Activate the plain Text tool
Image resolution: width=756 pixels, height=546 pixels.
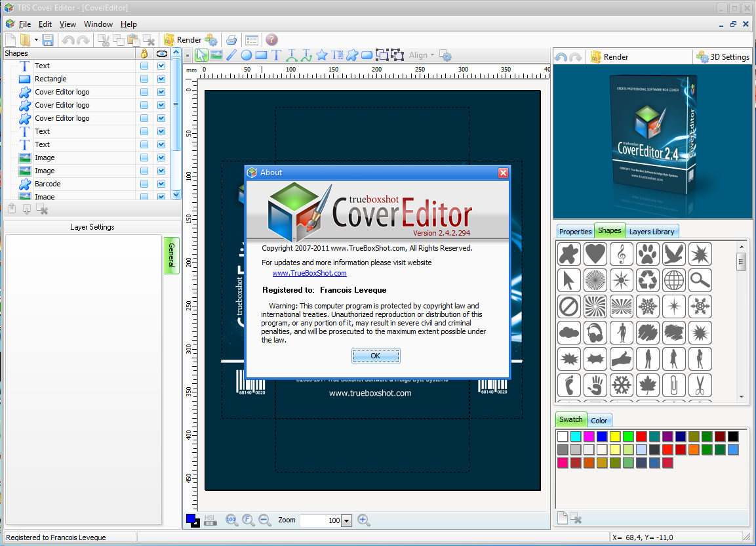(276, 56)
